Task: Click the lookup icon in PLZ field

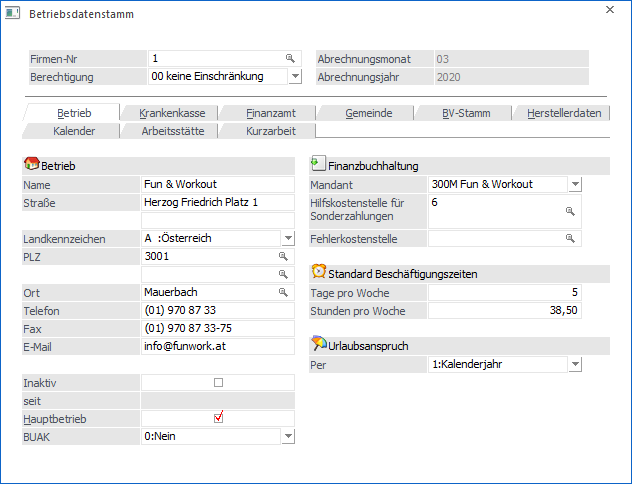Action: pyautogui.click(x=283, y=257)
